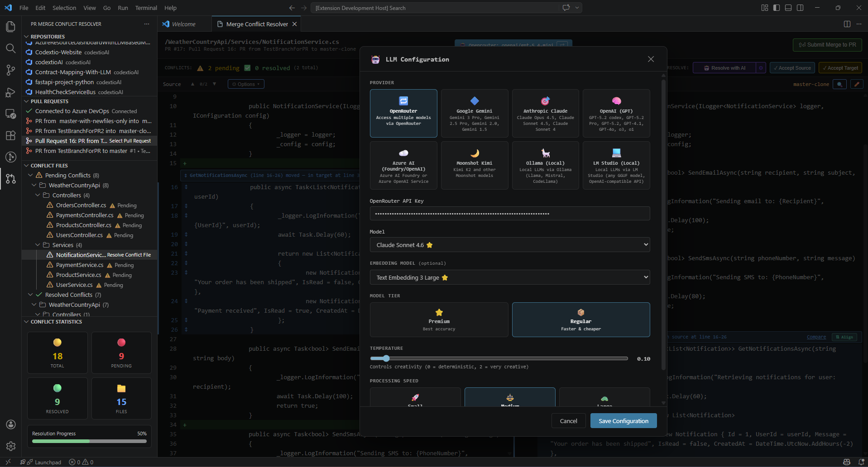The width and height of the screenshot is (868, 467).
Task: Open Run and Debug view
Action: pyautogui.click(x=10, y=92)
